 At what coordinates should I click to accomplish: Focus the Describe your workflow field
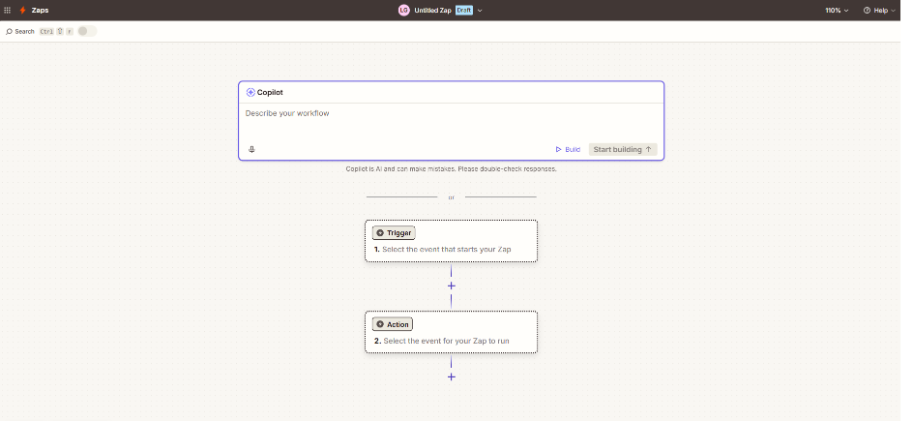click(451, 121)
